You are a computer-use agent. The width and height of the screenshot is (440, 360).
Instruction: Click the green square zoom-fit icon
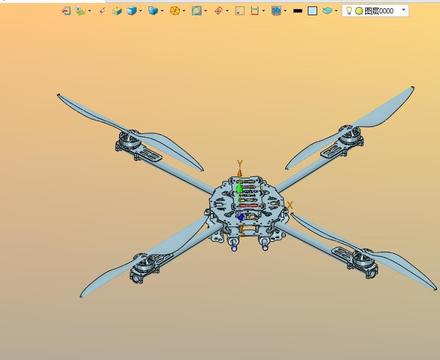click(196, 11)
